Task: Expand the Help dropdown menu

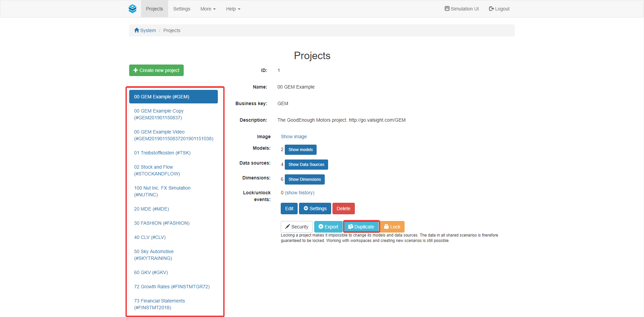Action: (x=233, y=9)
